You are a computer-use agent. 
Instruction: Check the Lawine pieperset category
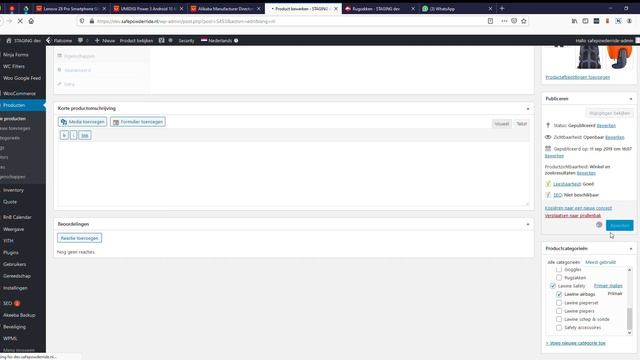click(559, 303)
